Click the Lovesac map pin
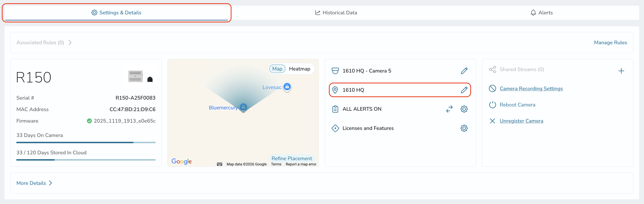 (287, 87)
